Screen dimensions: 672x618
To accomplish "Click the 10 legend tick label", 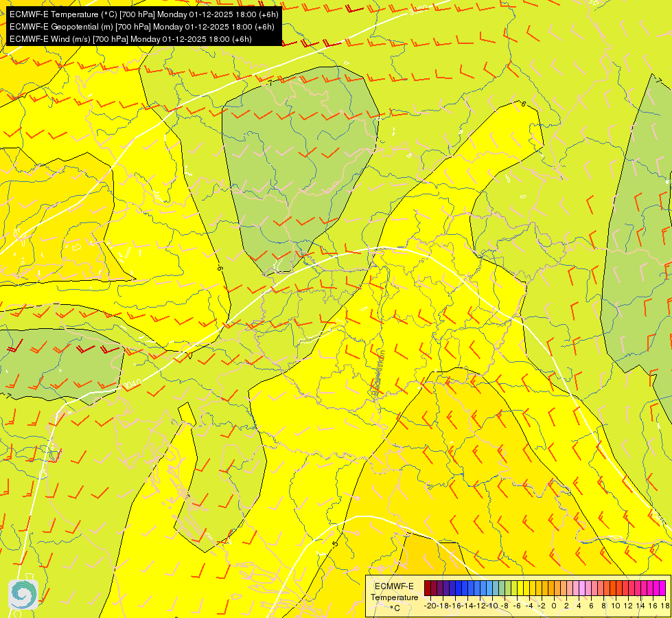I will tap(616, 606).
